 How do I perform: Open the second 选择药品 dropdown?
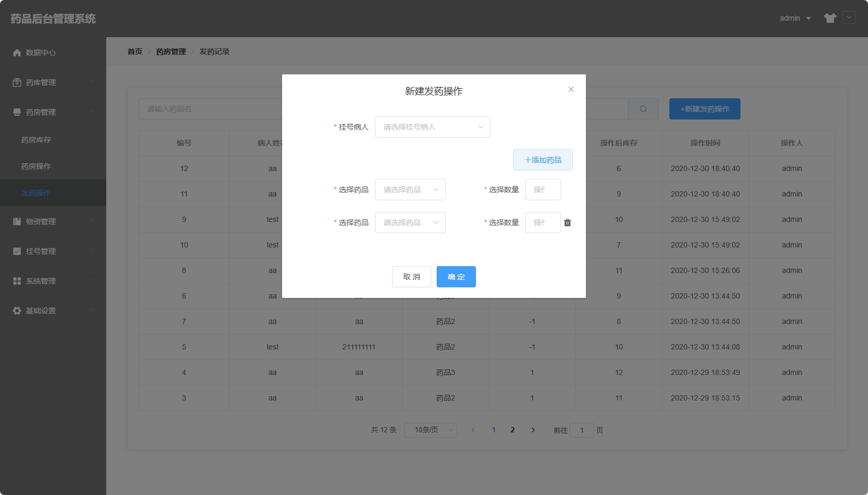coord(410,223)
